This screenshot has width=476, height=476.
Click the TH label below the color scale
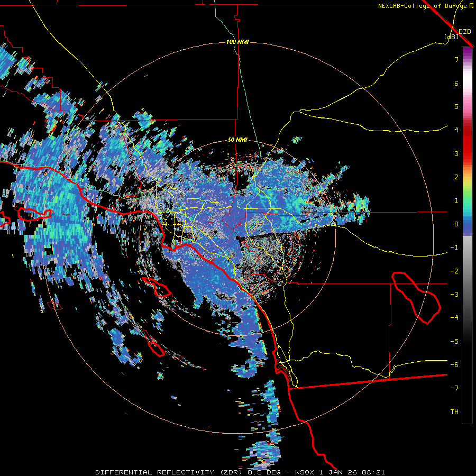[x=454, y=412]
